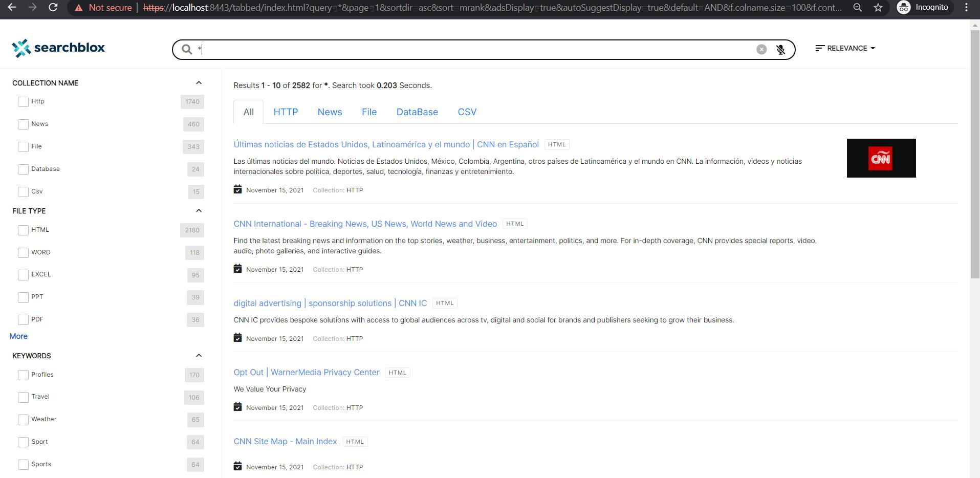Open the CNN International Breaking News link

[x=365, y=224]
